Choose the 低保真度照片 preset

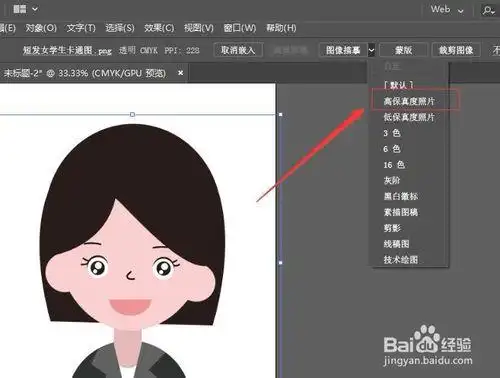(409, 117)
